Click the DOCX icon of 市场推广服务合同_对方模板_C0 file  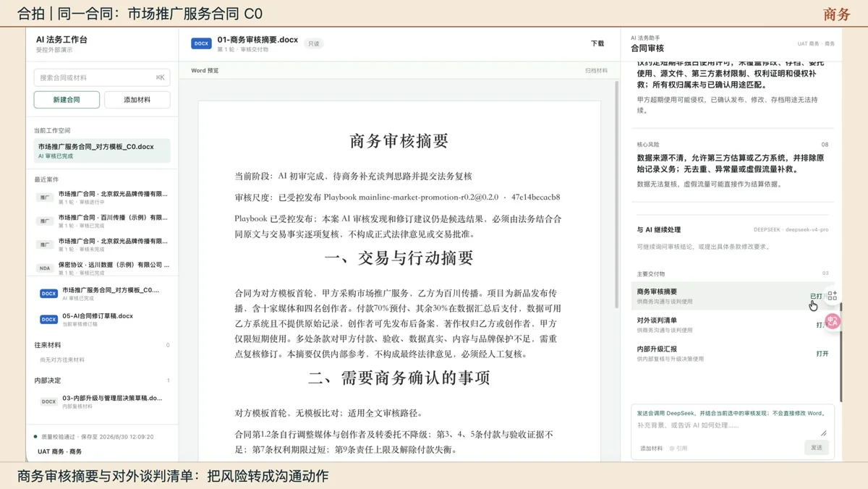point(48,293)
